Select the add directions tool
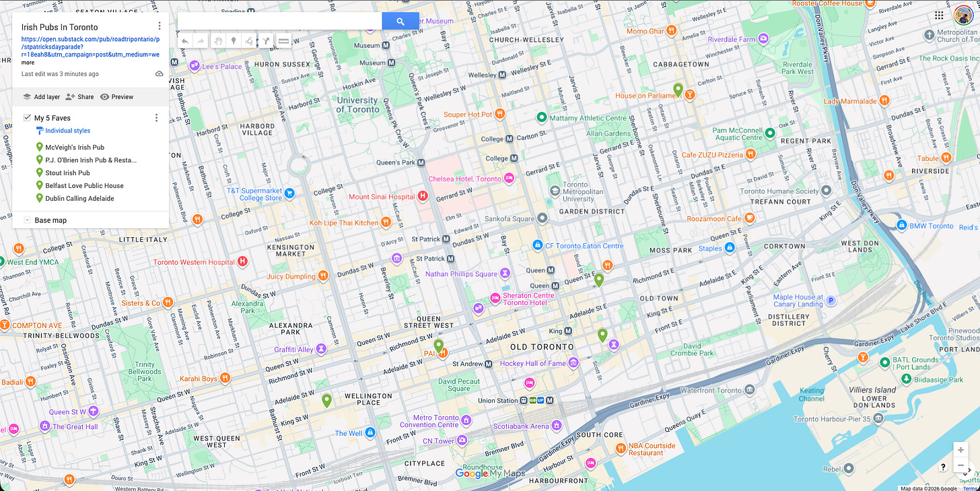This screenshot has height=491, width=980. point(266,41)
